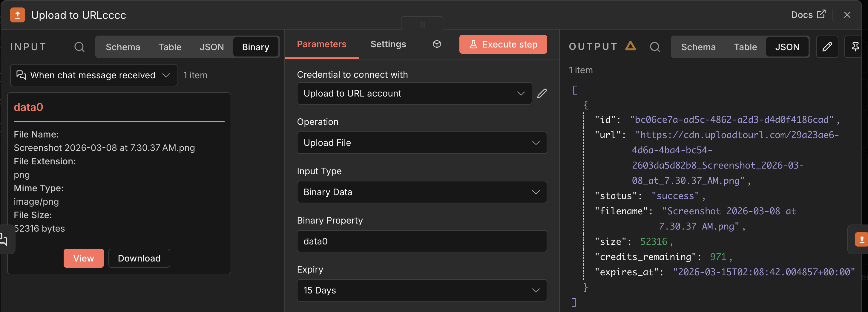Switch input view to JSON
The image size is (868, 312).
(x=211, y=47)
